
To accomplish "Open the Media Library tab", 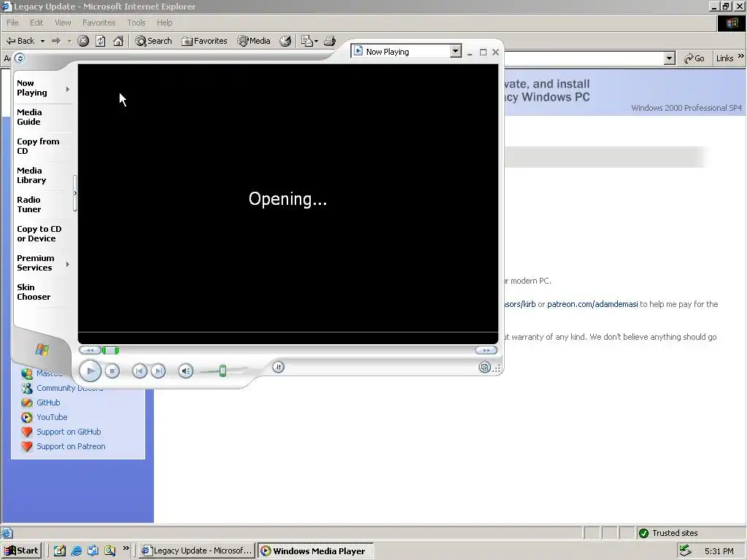I will pyautogui.click(x=31, y=175).
